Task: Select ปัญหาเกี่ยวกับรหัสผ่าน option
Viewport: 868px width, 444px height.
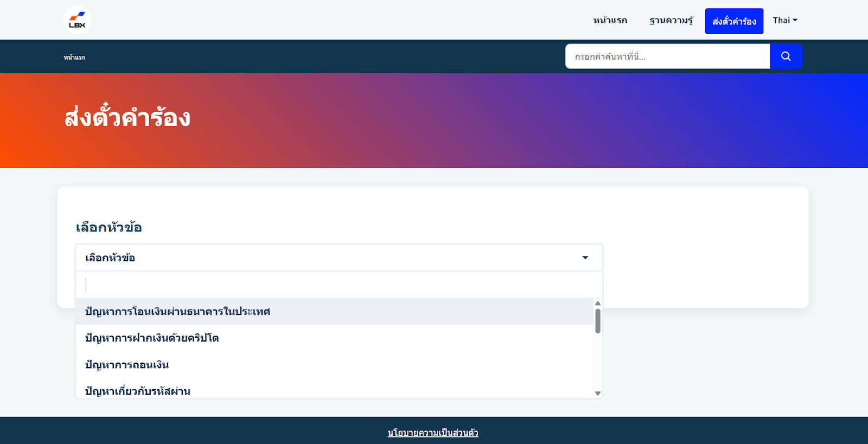Action: pos(335,390)
